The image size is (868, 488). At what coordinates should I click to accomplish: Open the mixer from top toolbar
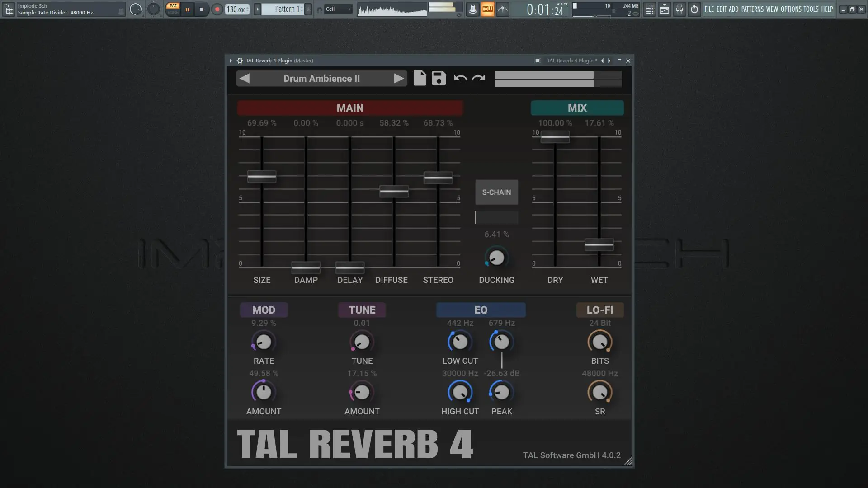point(679,9)
